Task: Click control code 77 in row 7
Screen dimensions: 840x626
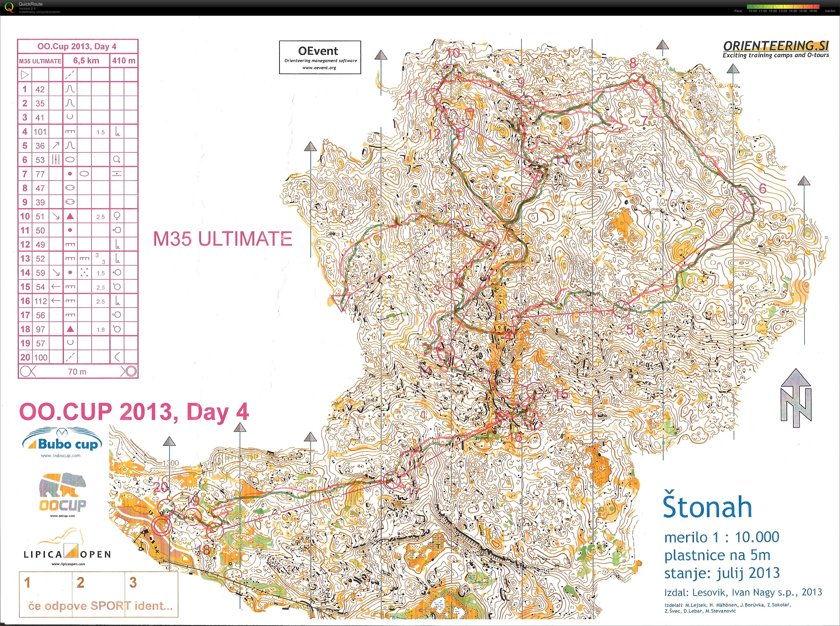Action: pyautogui.click(x=40, y=174)
